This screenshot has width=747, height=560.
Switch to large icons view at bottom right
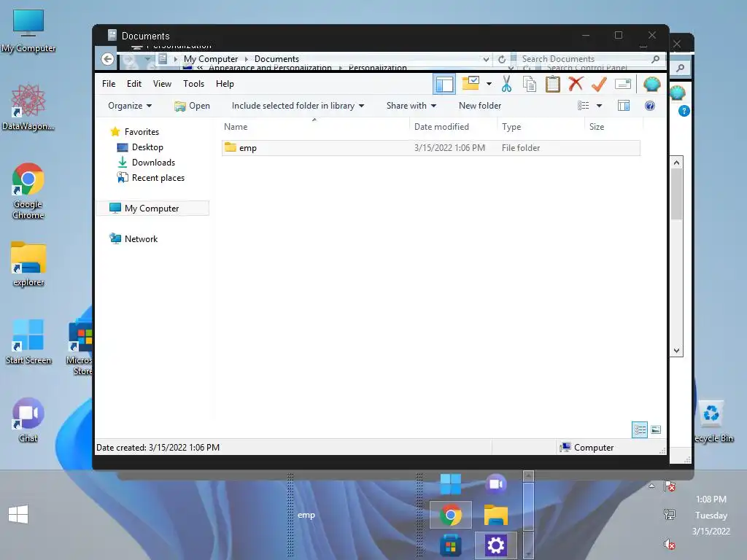click(656, 429)
